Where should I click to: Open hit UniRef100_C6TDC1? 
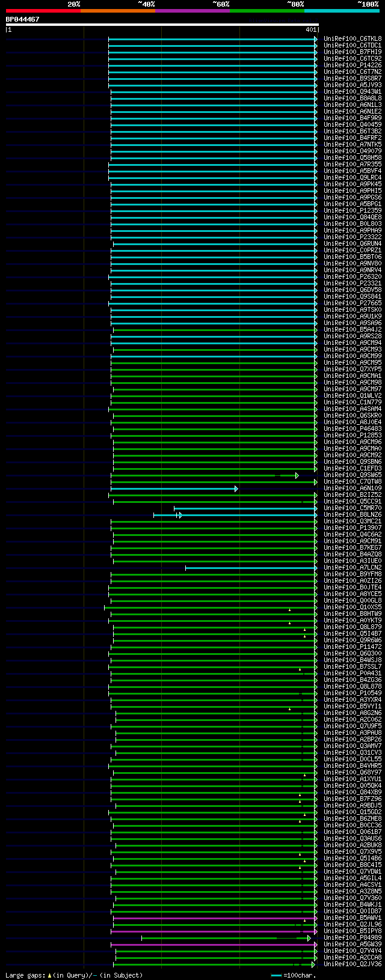(x=353, y=45)
